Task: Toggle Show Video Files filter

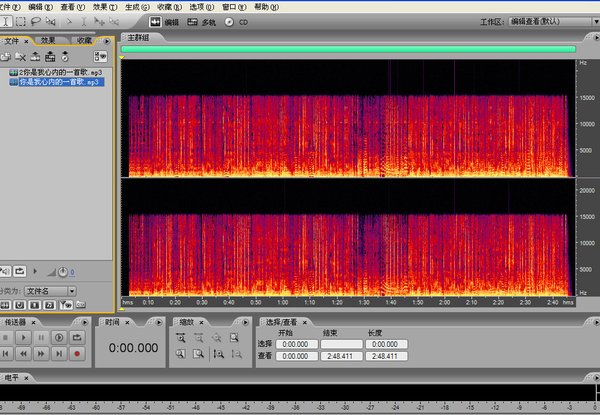Action: click(x=35, y=305)
